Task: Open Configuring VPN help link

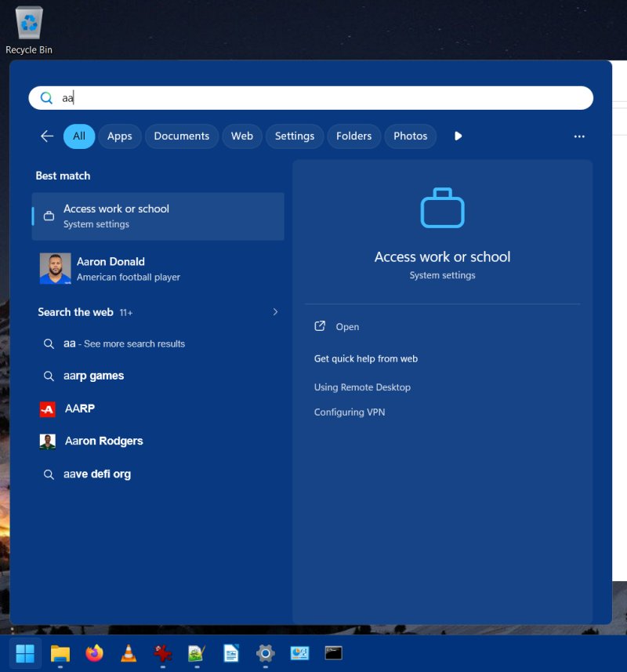Action: [x=350, y=412]
